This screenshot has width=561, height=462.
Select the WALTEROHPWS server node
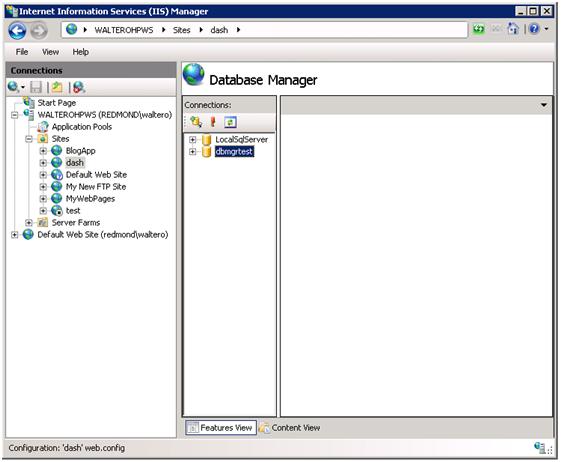(x=104, y=115)
